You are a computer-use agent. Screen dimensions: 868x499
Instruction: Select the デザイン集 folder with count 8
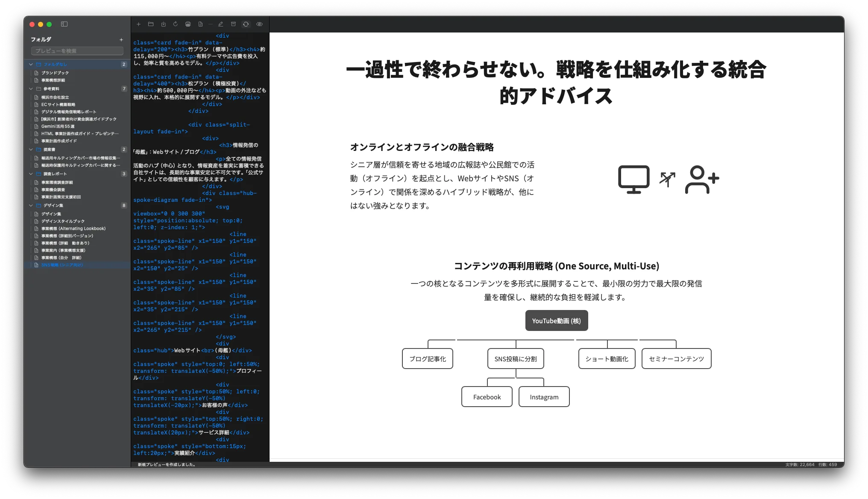(x=77, y=206)
